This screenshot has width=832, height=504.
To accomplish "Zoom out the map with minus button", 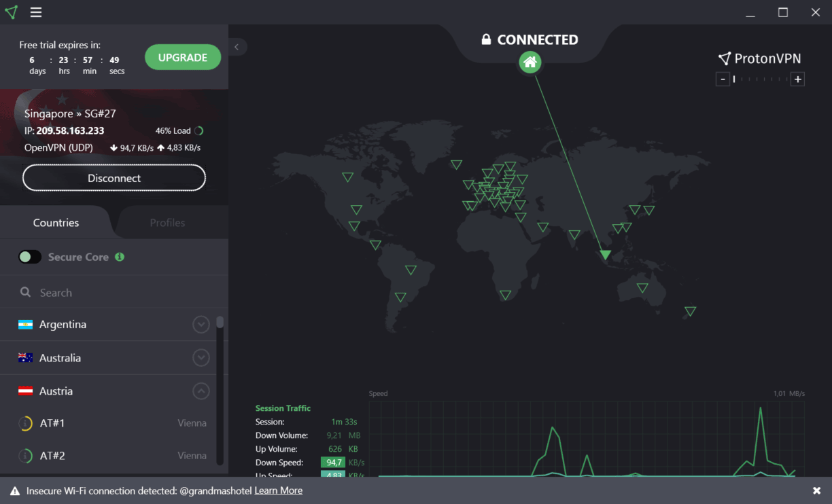I will 723,79.
